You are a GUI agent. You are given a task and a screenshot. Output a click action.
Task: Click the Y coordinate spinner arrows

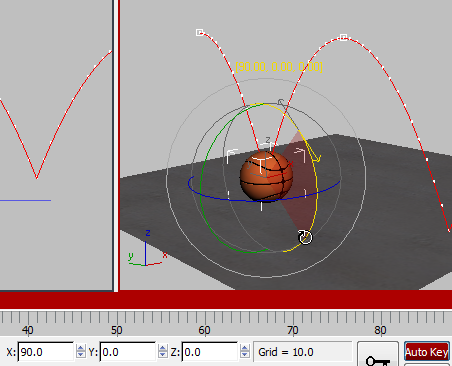(x=162, y=352)
